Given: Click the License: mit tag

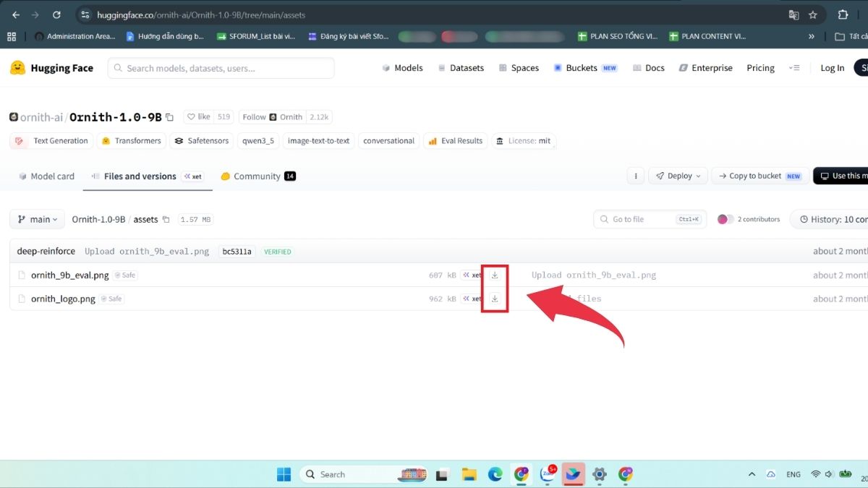Looking at the screenshot, I should 524,141.
